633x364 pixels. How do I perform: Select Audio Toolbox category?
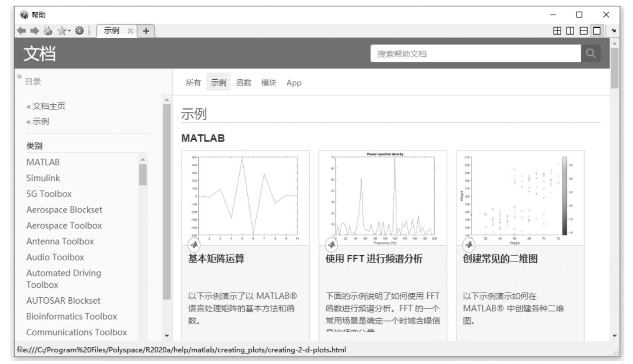point(55,257)
